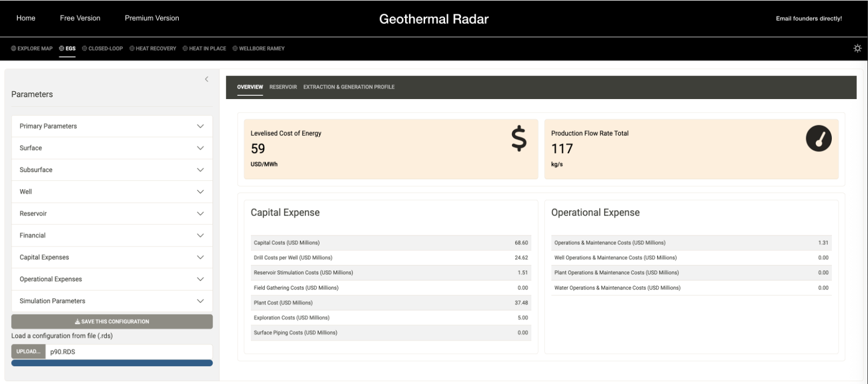Screen dimensions: 868x384
Task: Open the Premium Version page
Action: tap(152, 18)
